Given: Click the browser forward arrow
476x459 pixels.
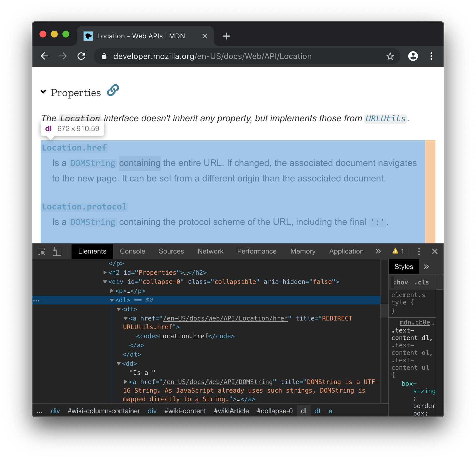Looking at the screenshot, I should (x=63, y=56).
